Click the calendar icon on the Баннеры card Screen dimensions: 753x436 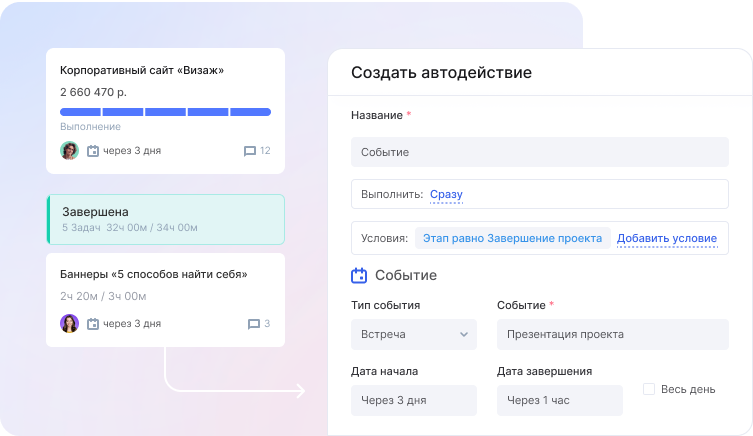[x=93, y=324]
